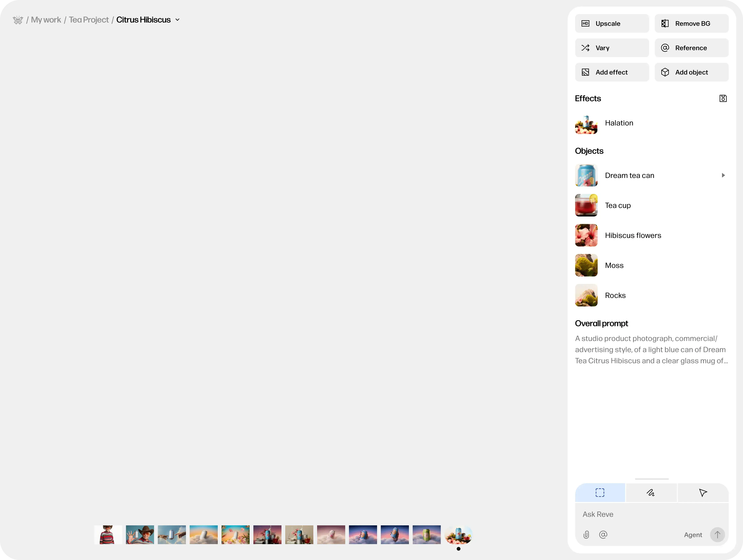Click the Reference @ button

coord(691,48)
